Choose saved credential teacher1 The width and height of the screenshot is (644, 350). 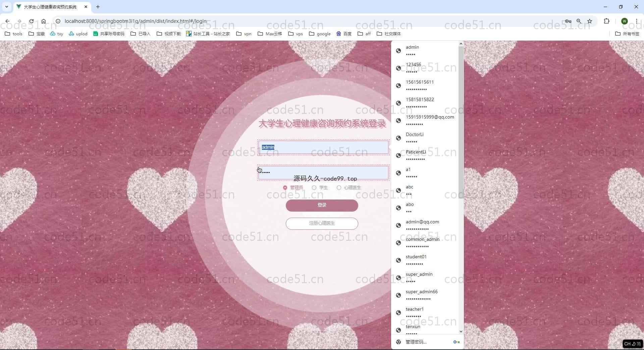425,312
